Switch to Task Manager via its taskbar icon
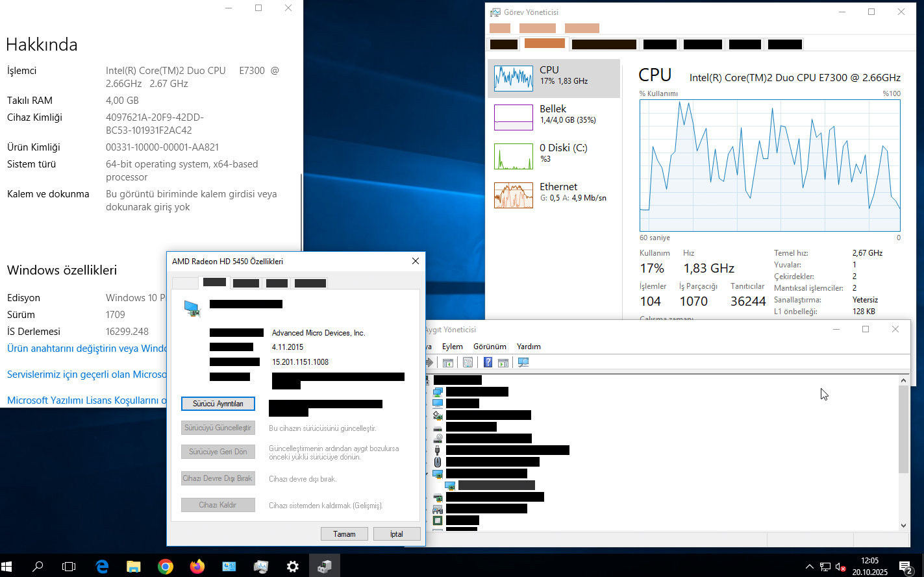Screen dimensions: 924x577 pos(261,566)
